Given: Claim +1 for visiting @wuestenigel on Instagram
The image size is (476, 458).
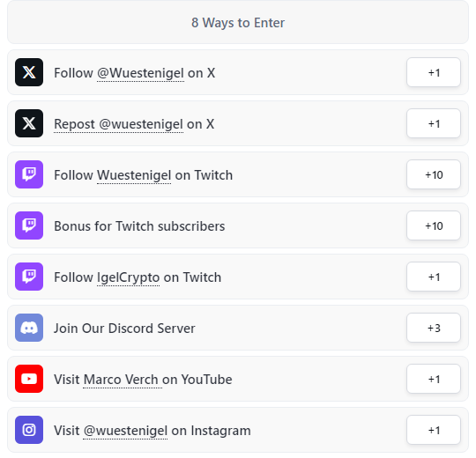Looking at the screenshot, I should (x=434, y=430).
